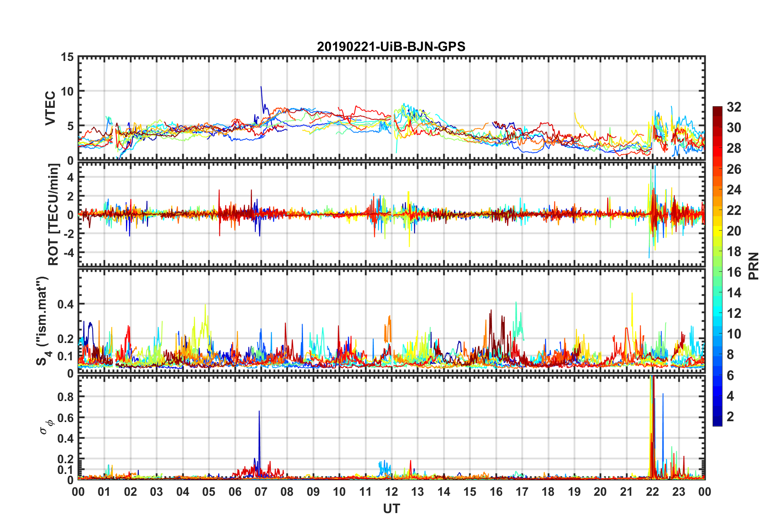Screen dimensions: 783x532
Task: Select the UT axis tick "22"
Action: [x=652, y=492]
